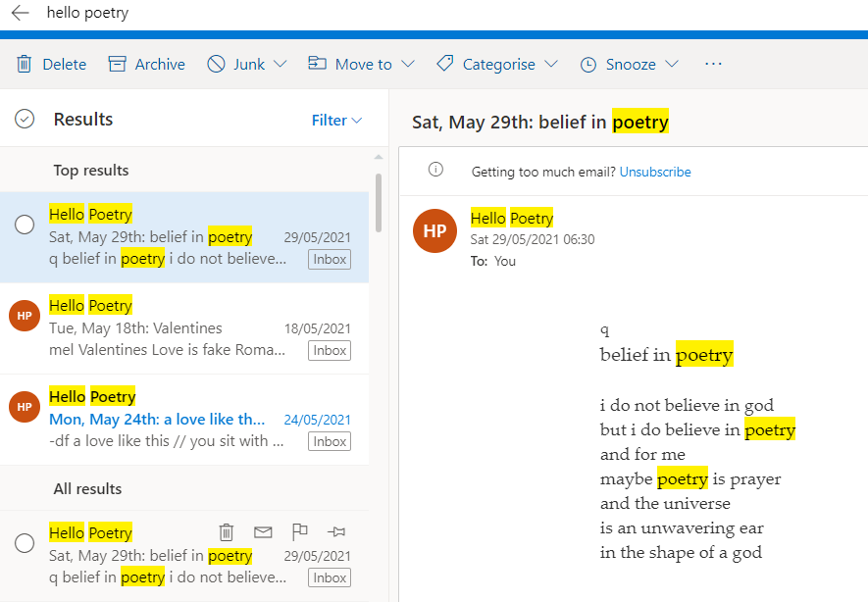This screenshot has height=602, width=868.
Task: Click the Top results section header
Action: [x=91, y=171]
